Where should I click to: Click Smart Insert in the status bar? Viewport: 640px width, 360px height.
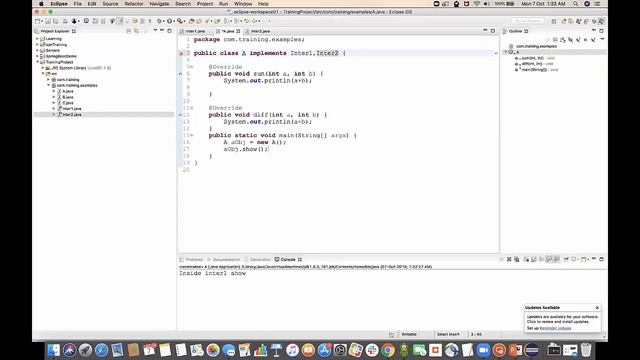click(448, 334)
